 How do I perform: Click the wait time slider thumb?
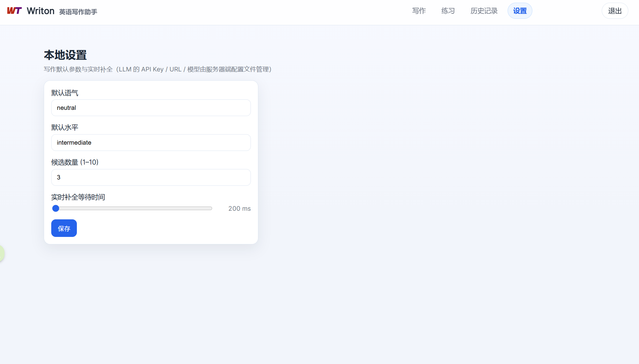[x=56, y=208]
